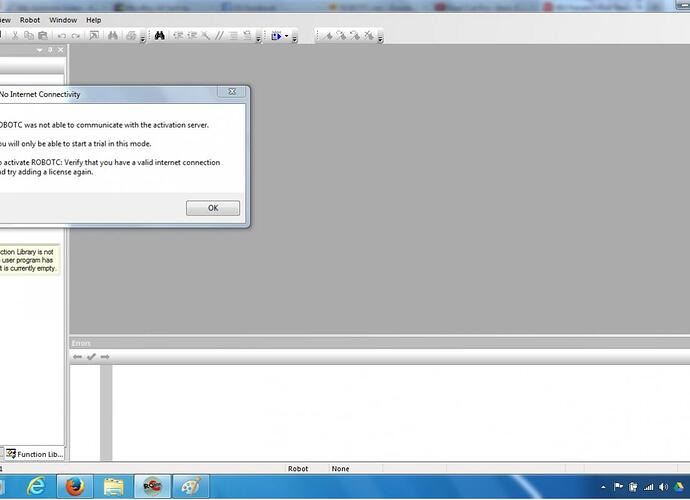Screen dimensions: 690x500
Task: Click previous error arrow in Errors pane
Action: pyautogui.click(x=77, y=357)
